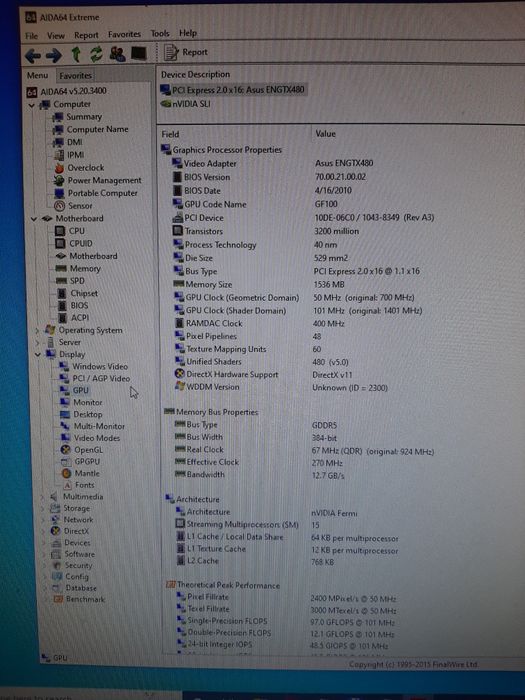Open the Video Modes tree item
This screenshot has width=525, height=700.
coord(91,438)
